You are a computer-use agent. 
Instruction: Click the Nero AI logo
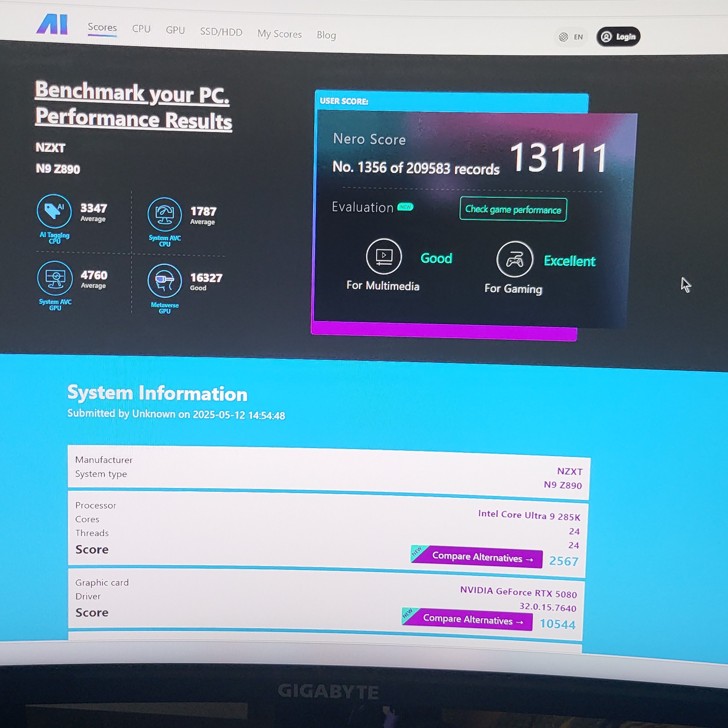(x=52, y=25)
